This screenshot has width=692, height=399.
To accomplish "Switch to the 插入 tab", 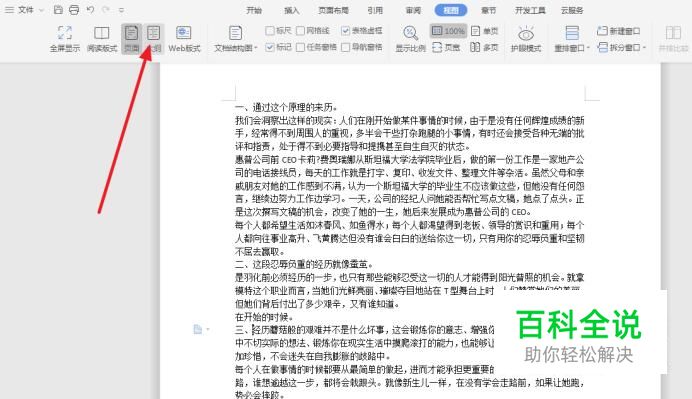I will [x=292, y=10].
